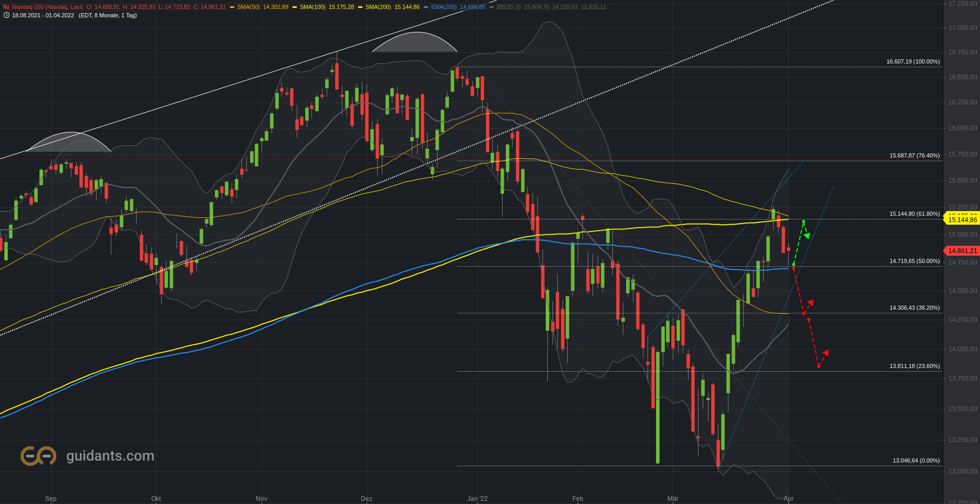The height and width of the screenshot is (504, 980).
Task: Click the high price H: 14.925,93
Action: coord(139,7)
